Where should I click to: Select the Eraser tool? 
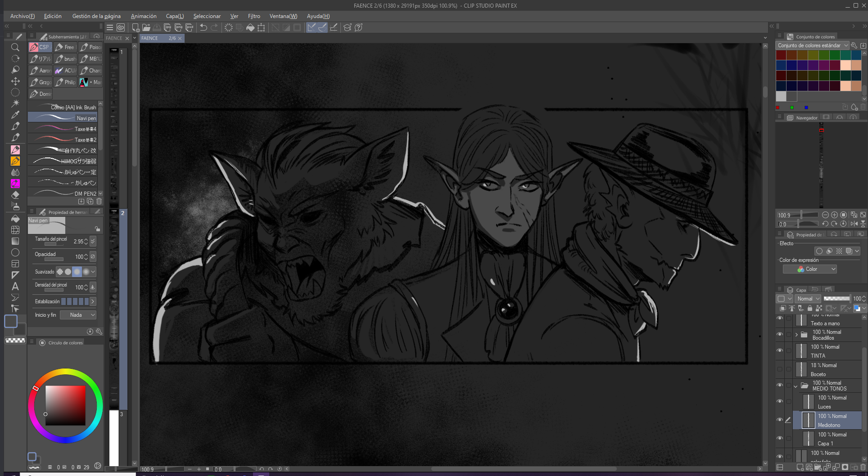pos(15,195)
